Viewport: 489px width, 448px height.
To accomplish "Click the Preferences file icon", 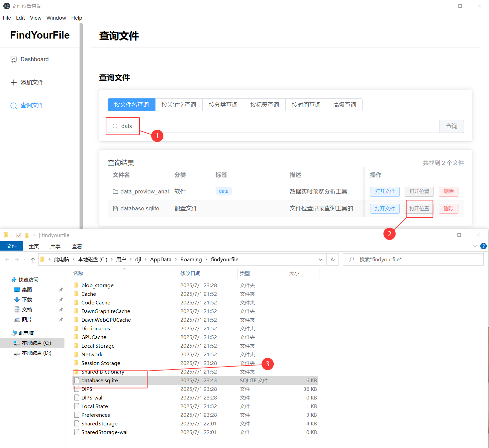I will click(77, 415).
